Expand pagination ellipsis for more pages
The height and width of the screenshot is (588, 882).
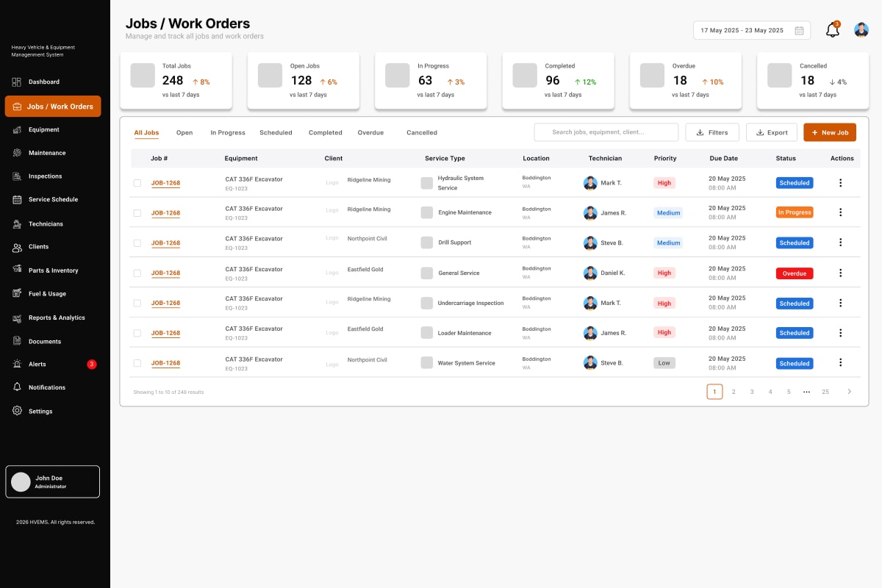[806, 392]
